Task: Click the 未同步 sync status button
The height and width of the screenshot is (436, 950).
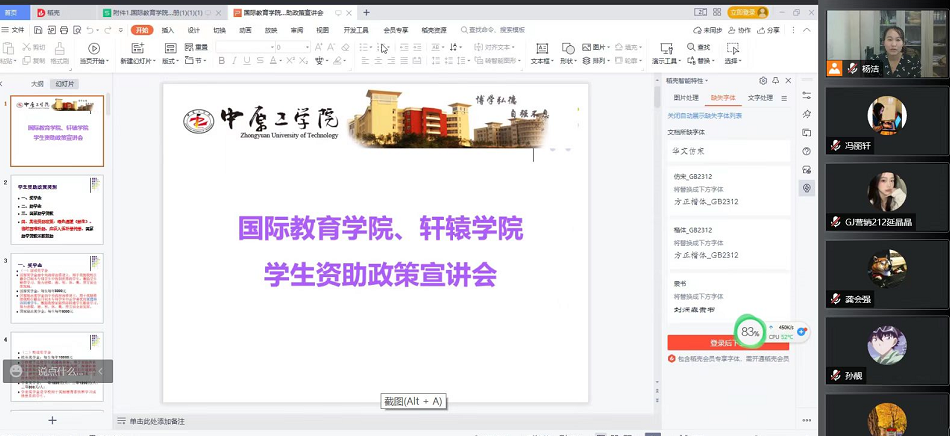Action: 708,30
